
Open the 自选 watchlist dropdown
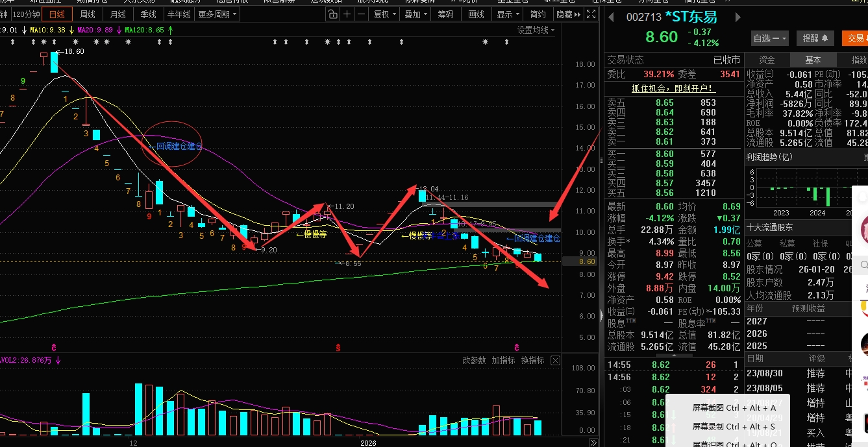(770, 38)
